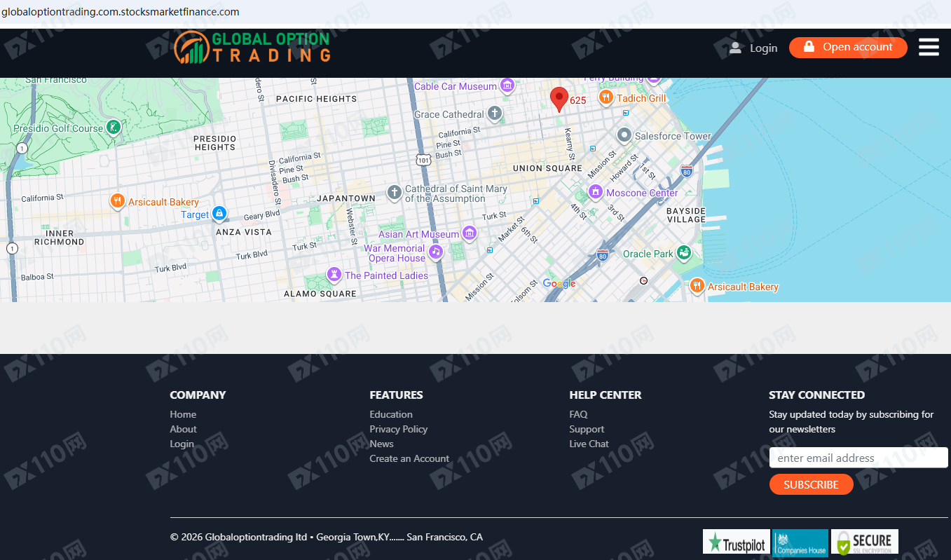
Task: Click the Target store map marker
Action: point(219,214)
